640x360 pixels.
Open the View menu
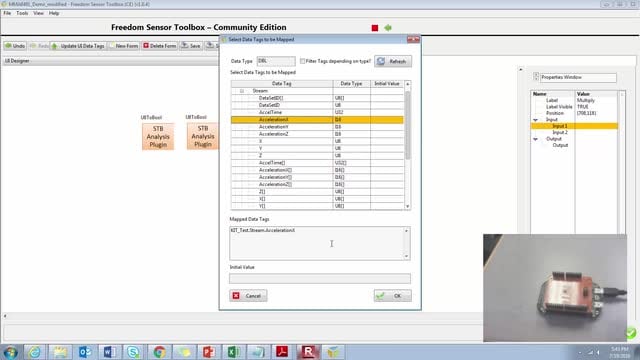click(x=38, y=13)
